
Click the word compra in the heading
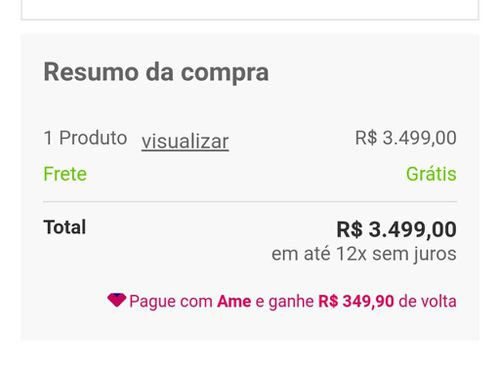click(x=225, y=73)
